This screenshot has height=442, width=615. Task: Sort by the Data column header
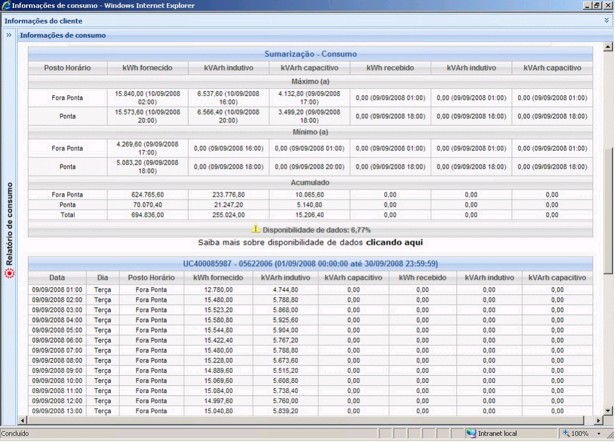(57, 277)
